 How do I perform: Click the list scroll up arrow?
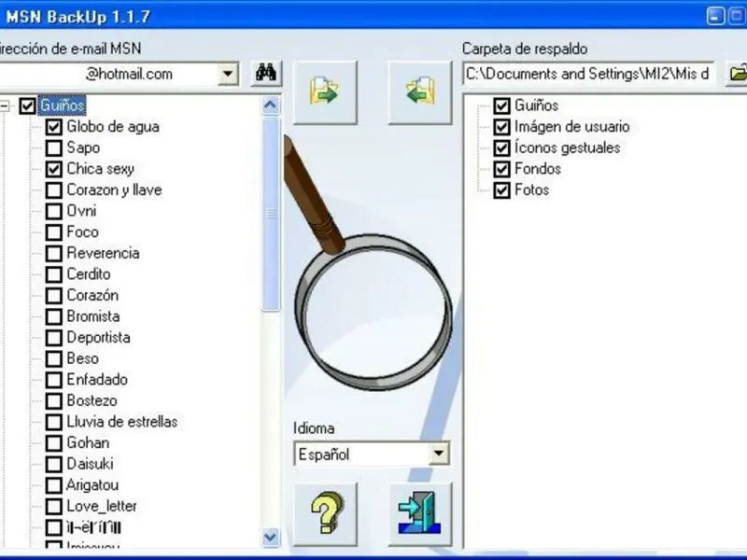click(x=271, y=105)
